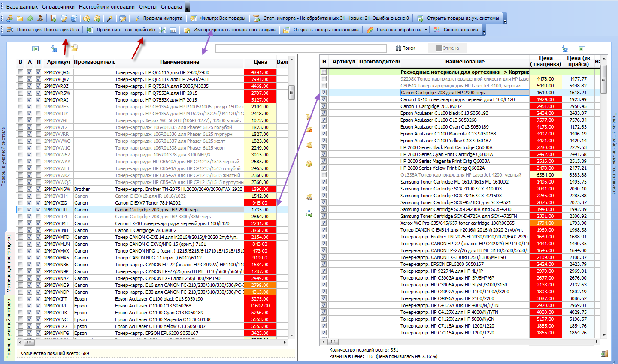Click the Отмена button
Viewport: 618px width, 364px height.
tap(447, 48)
